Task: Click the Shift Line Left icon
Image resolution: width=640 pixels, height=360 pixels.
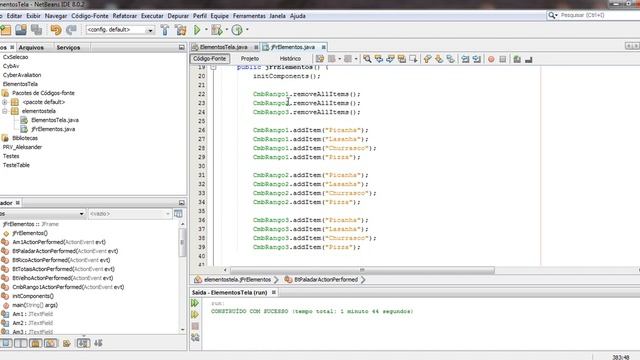Action: coord(465,59)
